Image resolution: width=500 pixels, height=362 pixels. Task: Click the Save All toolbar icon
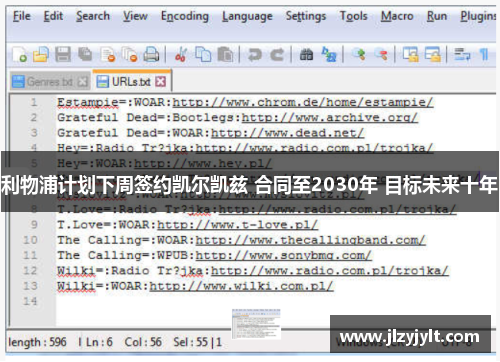(85, 54)
